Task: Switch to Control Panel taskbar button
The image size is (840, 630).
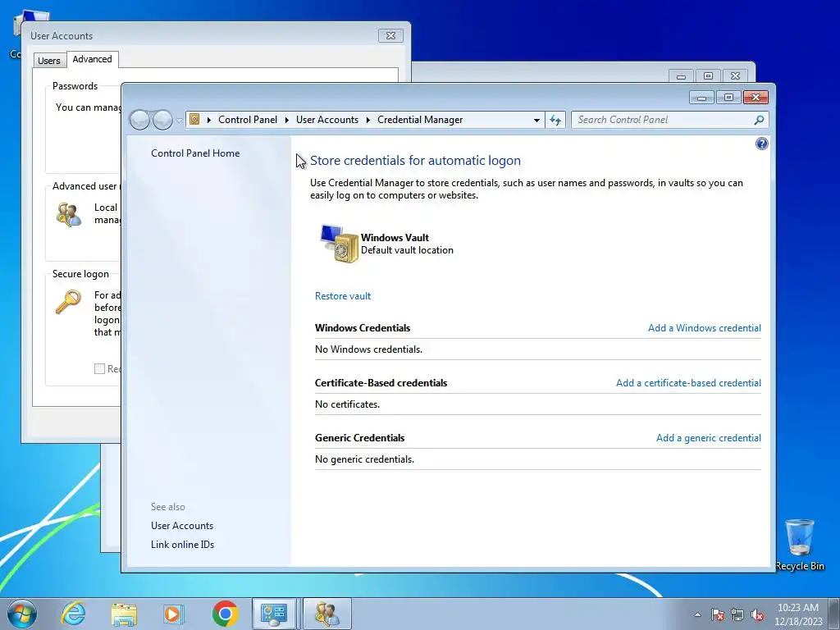Action: coord(274,614)
